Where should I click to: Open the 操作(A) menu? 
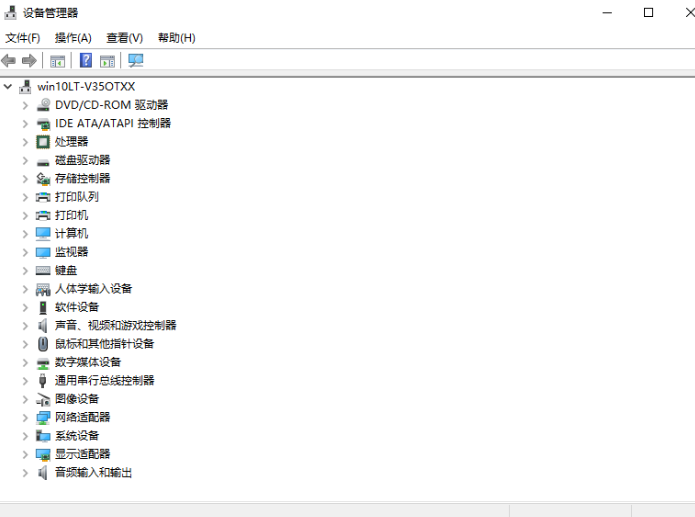pyautogui.click(x=73, y=38)
